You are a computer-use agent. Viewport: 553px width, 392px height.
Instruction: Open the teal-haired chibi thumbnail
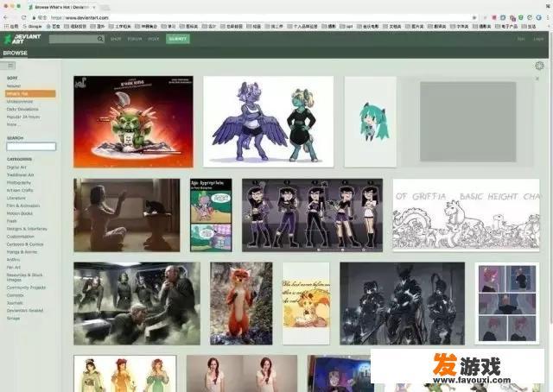[371, 122]
